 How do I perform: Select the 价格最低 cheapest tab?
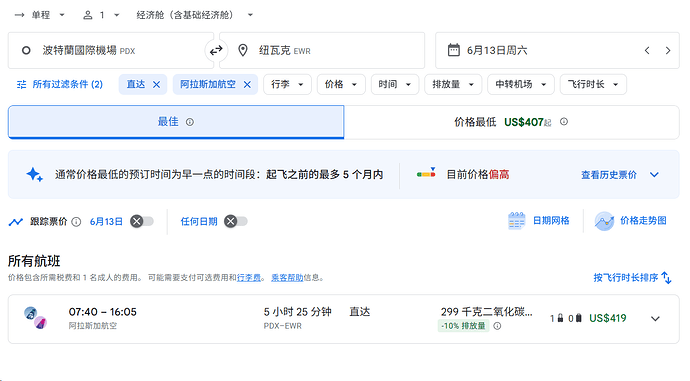[x=511, y=122]
